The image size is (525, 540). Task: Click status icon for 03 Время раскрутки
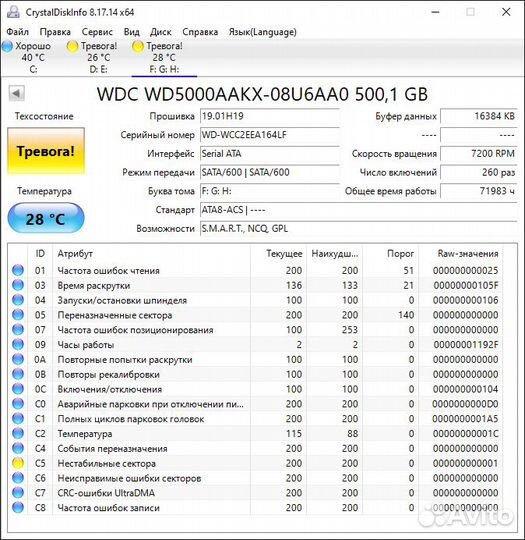[x=18, y=285]
